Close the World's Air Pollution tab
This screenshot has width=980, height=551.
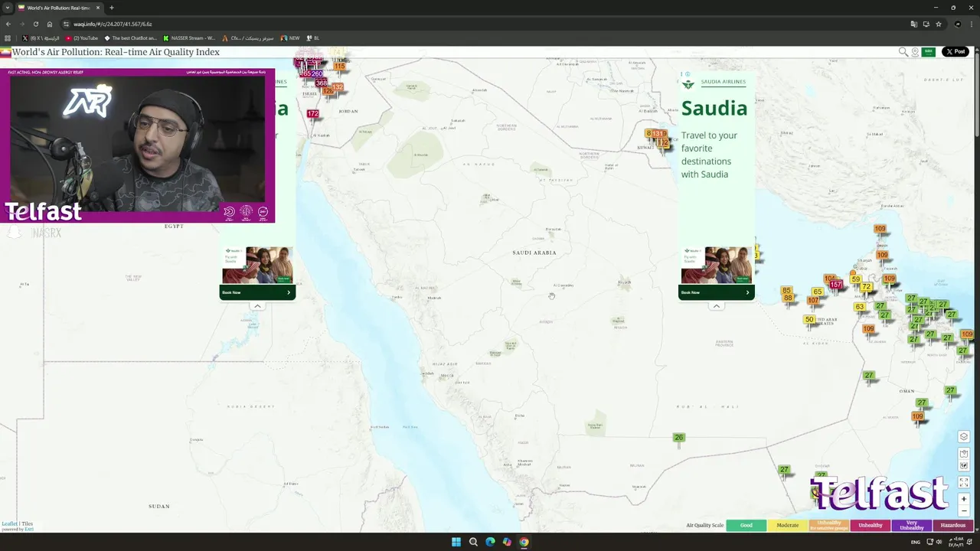[x=98, y=8]
